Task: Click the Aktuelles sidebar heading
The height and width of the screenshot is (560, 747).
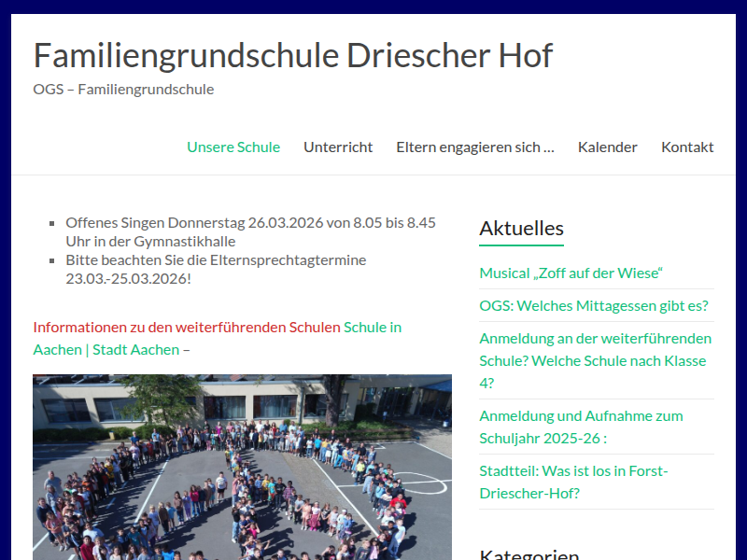Action: pos(521,228)
